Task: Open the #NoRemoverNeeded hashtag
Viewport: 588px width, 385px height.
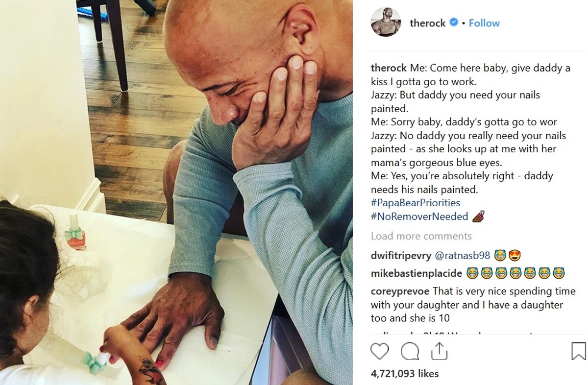Action: tap(419, 217)
